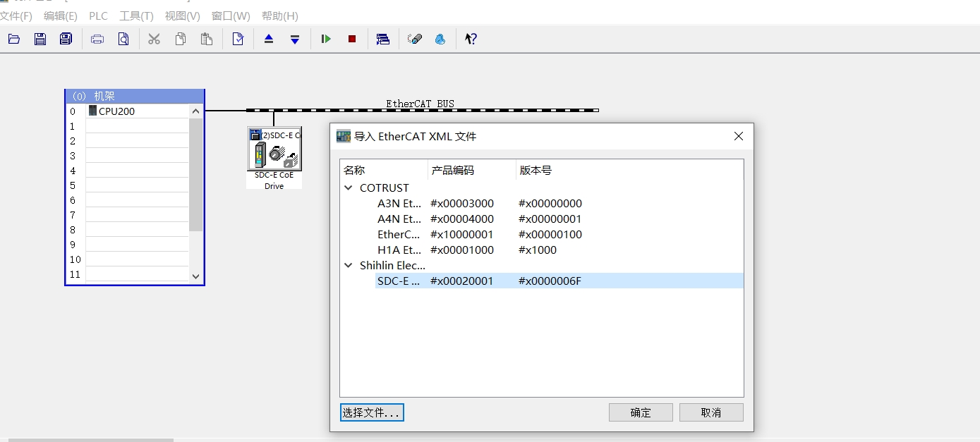Open the 工具(T) menu
Screen dimensions: 980x442
click(x=136, y=16)
